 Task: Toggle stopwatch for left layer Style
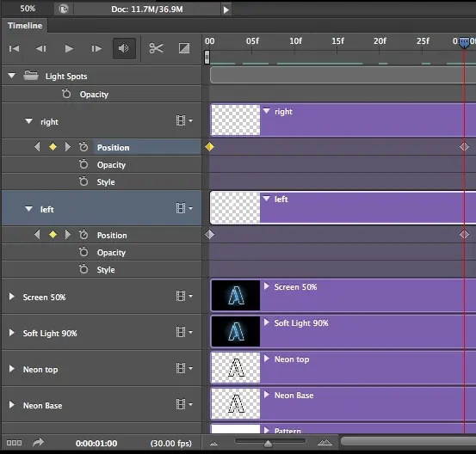[83, 269]
